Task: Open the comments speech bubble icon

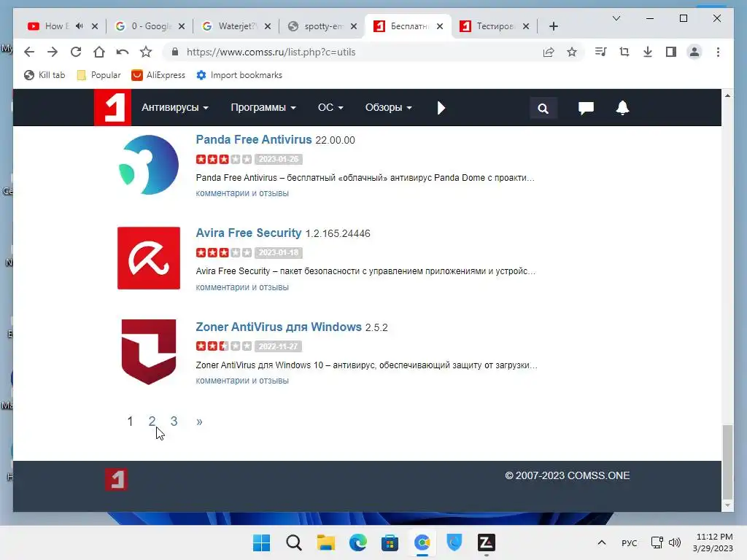Action: 586,108
